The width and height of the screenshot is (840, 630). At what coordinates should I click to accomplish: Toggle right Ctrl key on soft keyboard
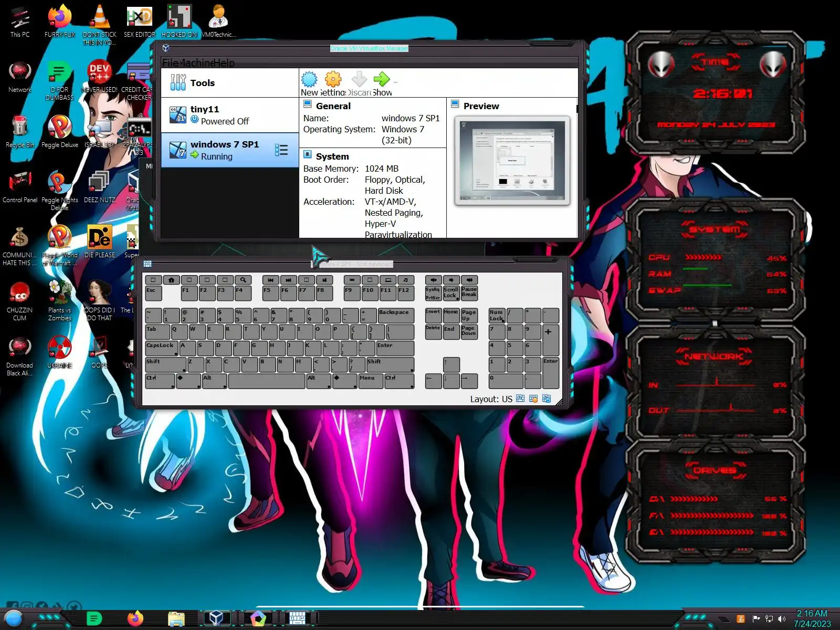coord(399,381)
